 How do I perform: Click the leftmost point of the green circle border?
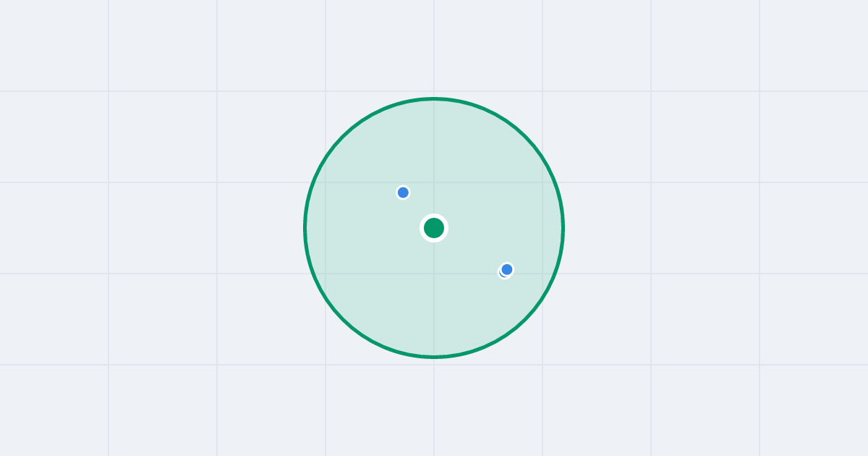coord(305,228)
